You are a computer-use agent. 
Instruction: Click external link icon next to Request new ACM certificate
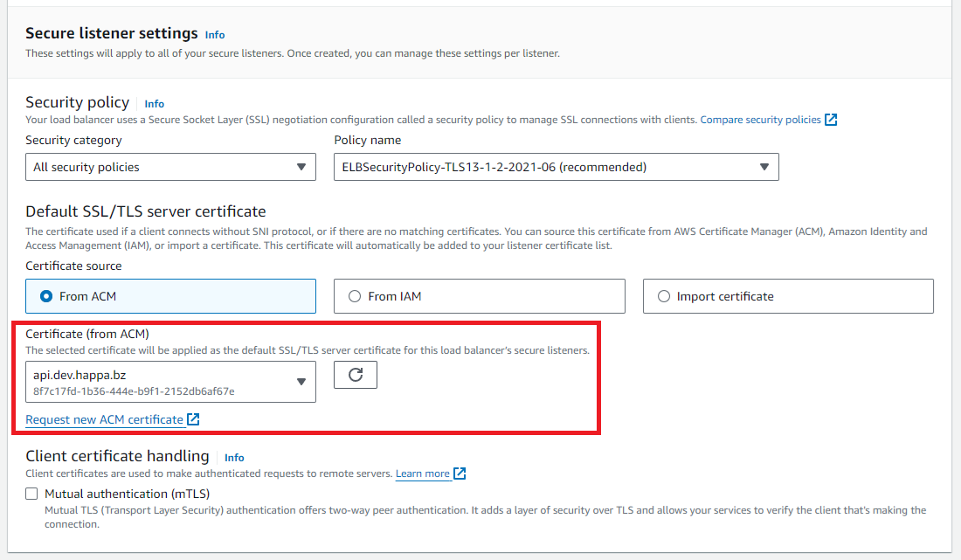(193, 419)
